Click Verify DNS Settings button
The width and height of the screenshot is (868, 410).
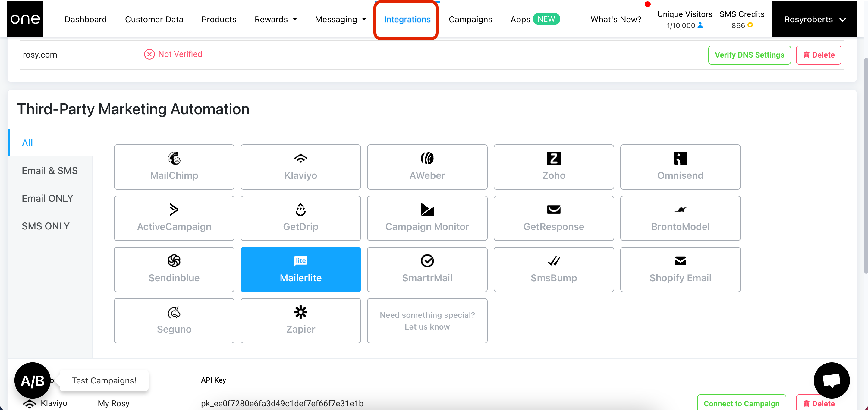749,55
